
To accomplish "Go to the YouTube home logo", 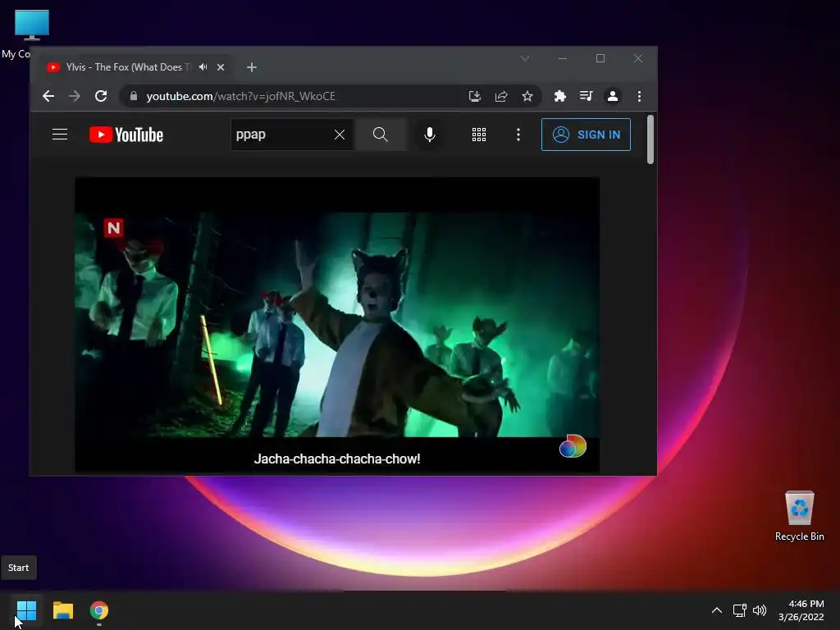I will point(126,135).
